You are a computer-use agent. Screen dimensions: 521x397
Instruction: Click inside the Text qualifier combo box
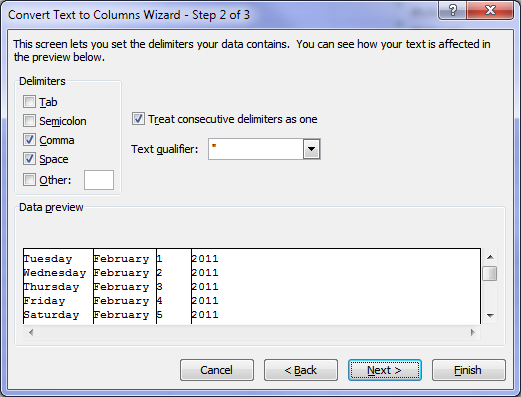pyautogui.click(x=256, y=149)
